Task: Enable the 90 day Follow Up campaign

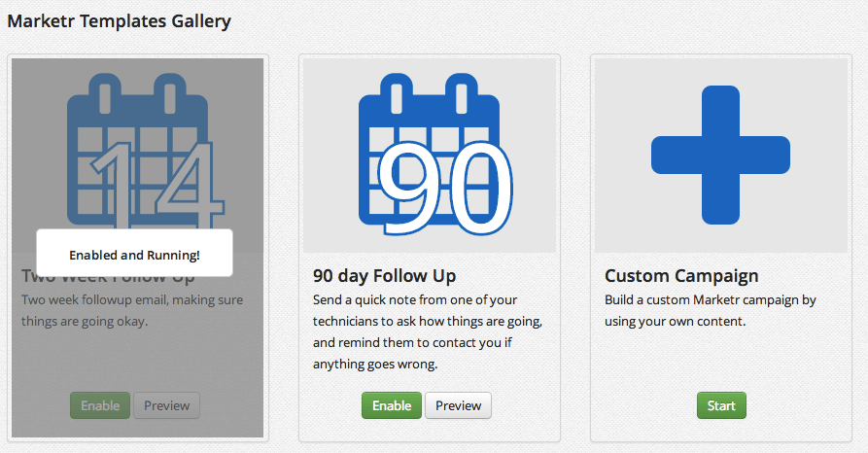Action: [392, 405]
